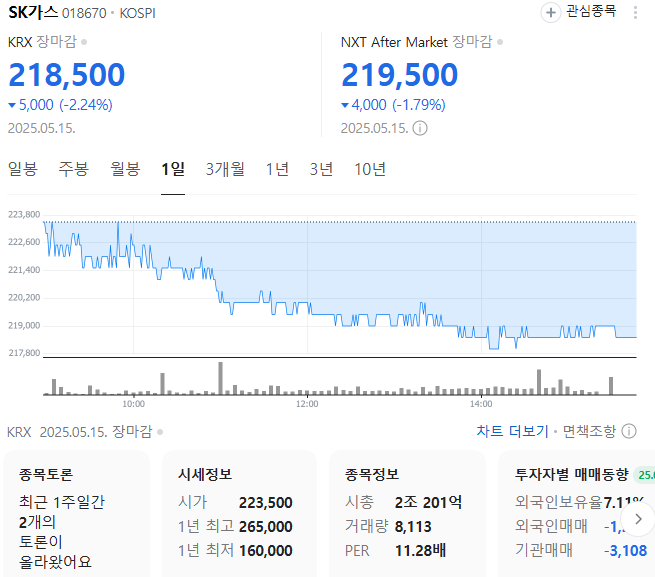Click the KOSPI market label
Viewport: 655px width, 577px height.
[x=137, y=13]
